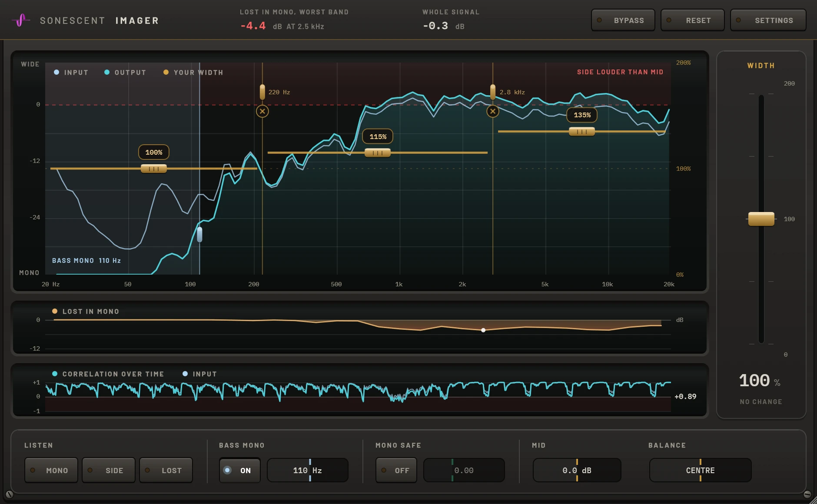Click the BASS MONO 110 Hz graph label
817x504 pixels.
86,261
